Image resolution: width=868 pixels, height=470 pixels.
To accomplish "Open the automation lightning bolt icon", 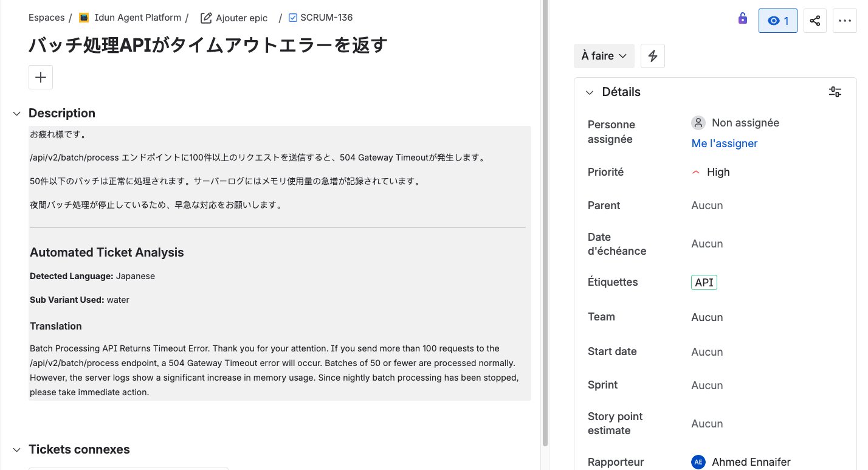I will point(652,55).
